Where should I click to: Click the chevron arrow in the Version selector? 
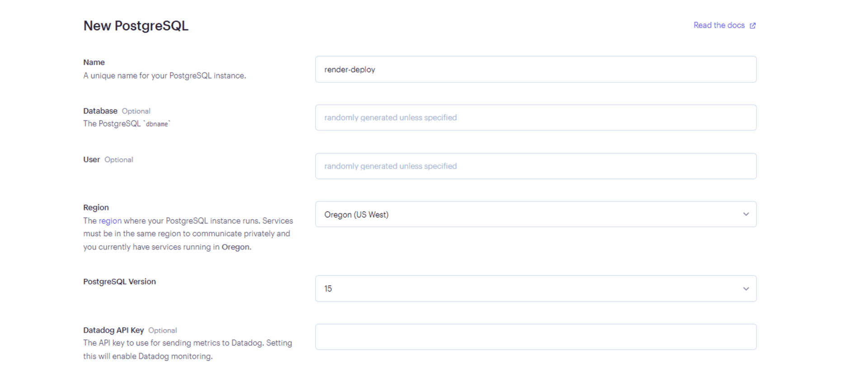click(746, 288)
